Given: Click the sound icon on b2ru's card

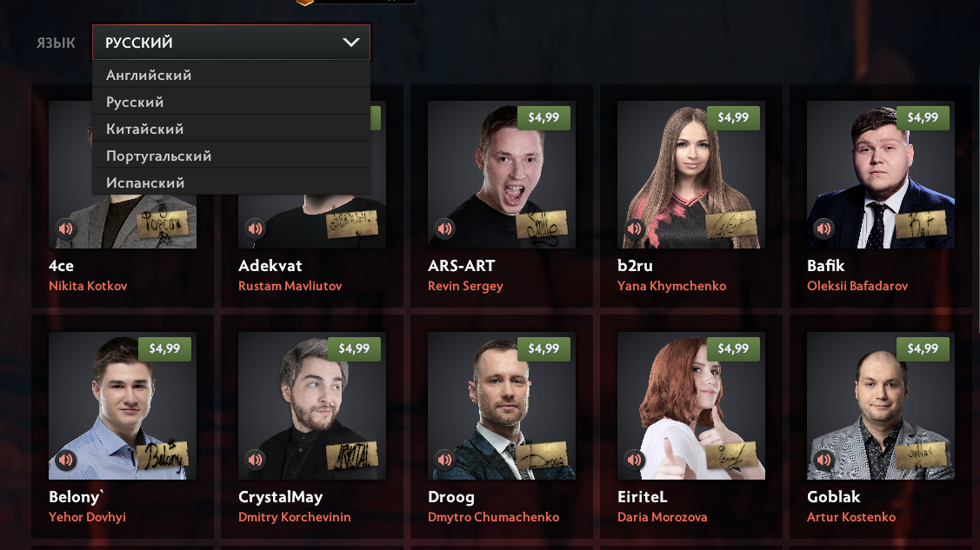Looking at the screenshot, I should (635, 229).
